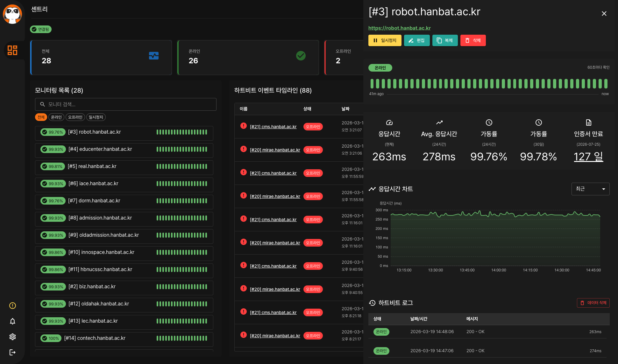Log out using the sidebar exit icon

tap(12, 352)
